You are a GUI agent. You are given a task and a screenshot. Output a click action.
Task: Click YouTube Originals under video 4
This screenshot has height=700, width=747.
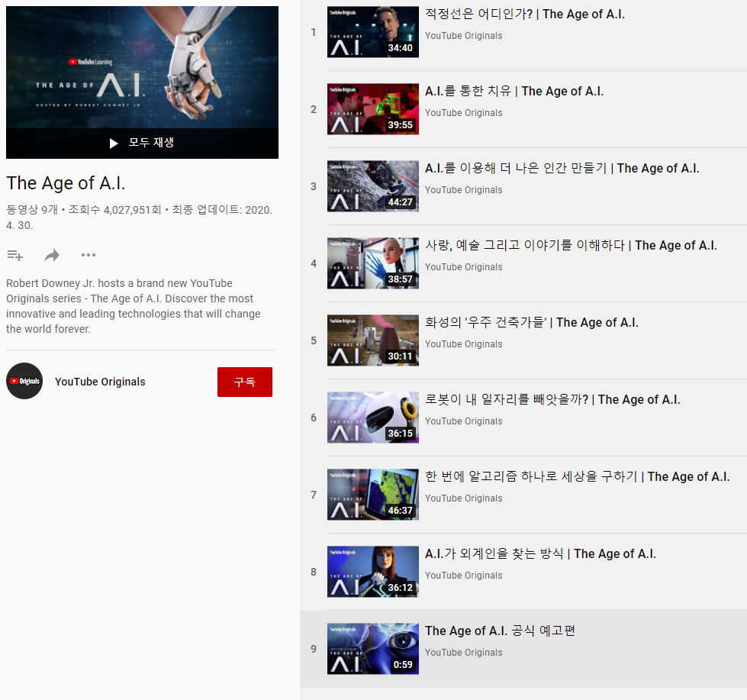pos(464,267)
